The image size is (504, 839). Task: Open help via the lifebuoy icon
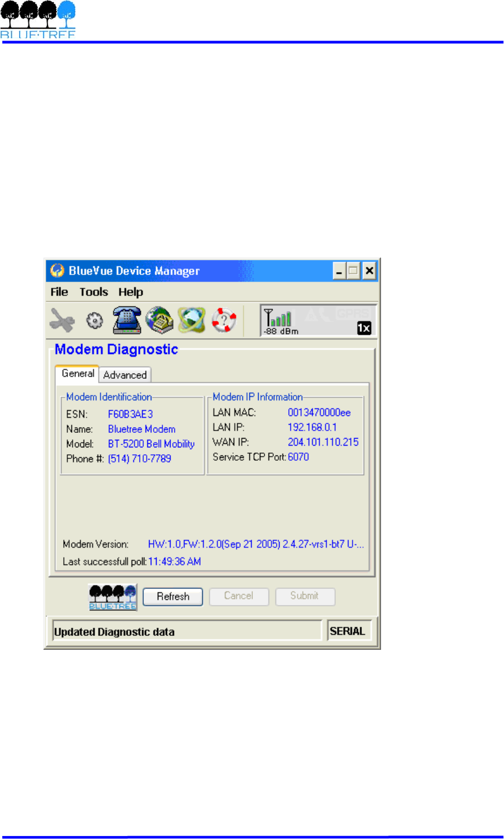tap(223, 320)
